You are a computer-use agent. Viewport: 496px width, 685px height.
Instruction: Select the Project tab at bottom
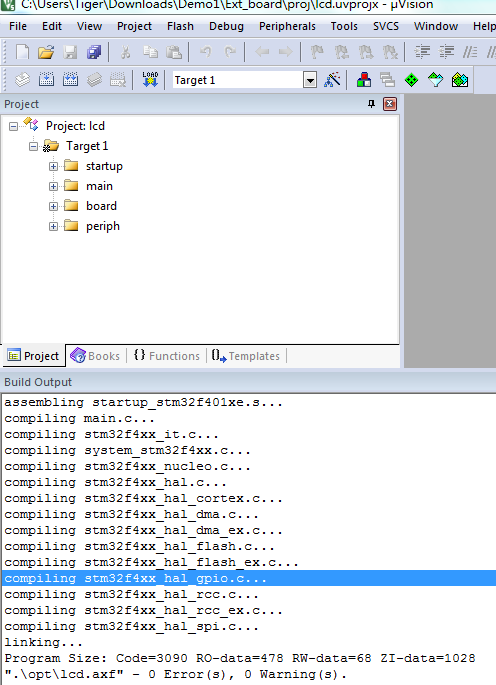pyautogui.click(x=34, y=356)
